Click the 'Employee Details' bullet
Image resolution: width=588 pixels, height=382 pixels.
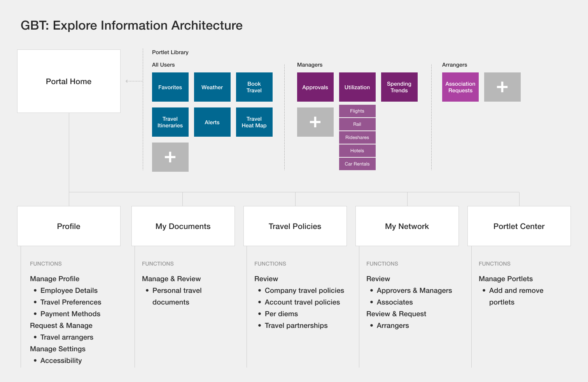(x=69, y=290)
